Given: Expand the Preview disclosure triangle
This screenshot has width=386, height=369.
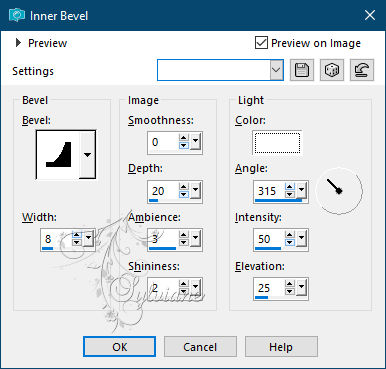Looking at the screenshot, I should (18, 43).
